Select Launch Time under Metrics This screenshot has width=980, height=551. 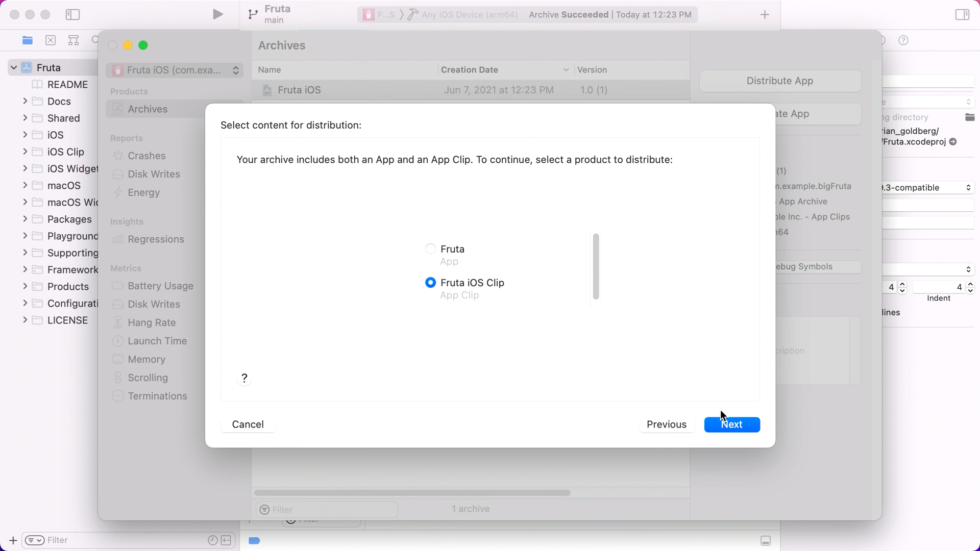[x=157, y=341]
